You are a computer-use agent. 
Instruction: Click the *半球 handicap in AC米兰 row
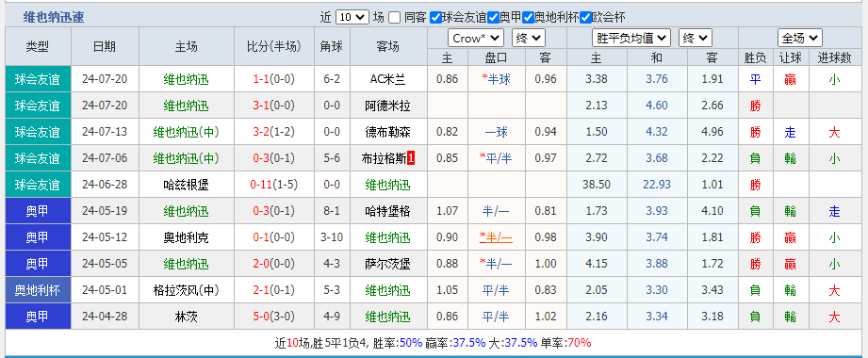pyautogui.click(x=496, y=79)
